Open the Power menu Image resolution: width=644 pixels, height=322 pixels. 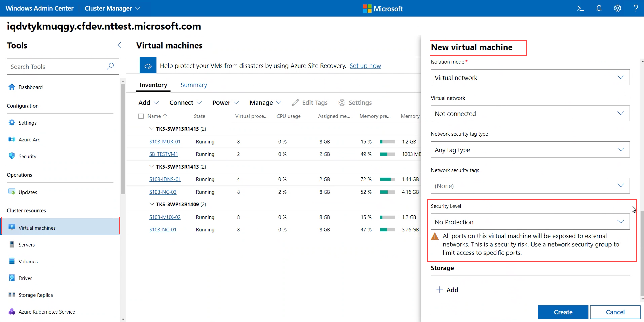[225, 103]
